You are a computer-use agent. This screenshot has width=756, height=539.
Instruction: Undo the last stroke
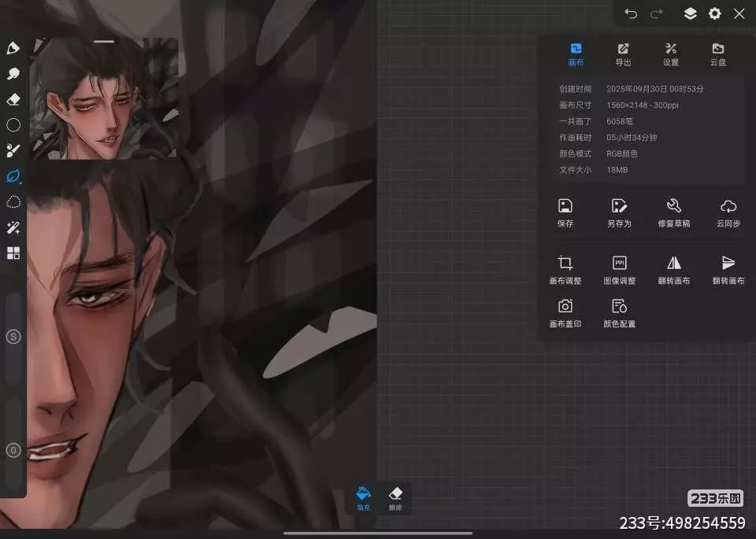631,13
